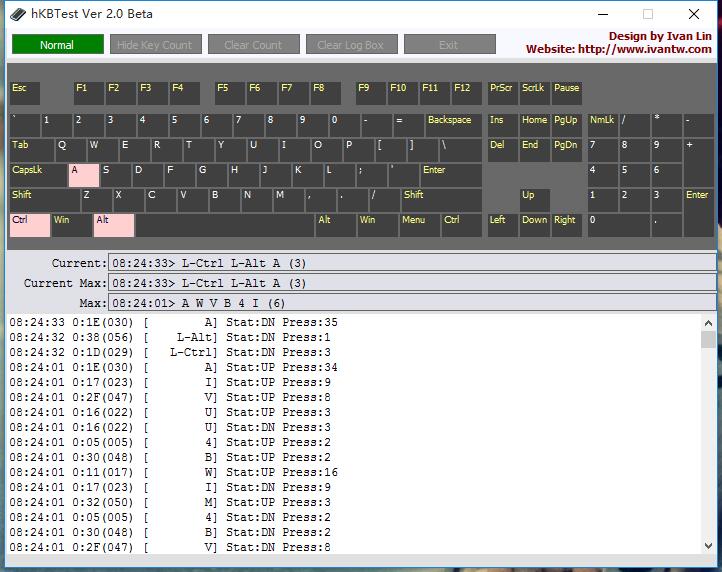
Task: Click the Q key tile
Action: [70, 150]
